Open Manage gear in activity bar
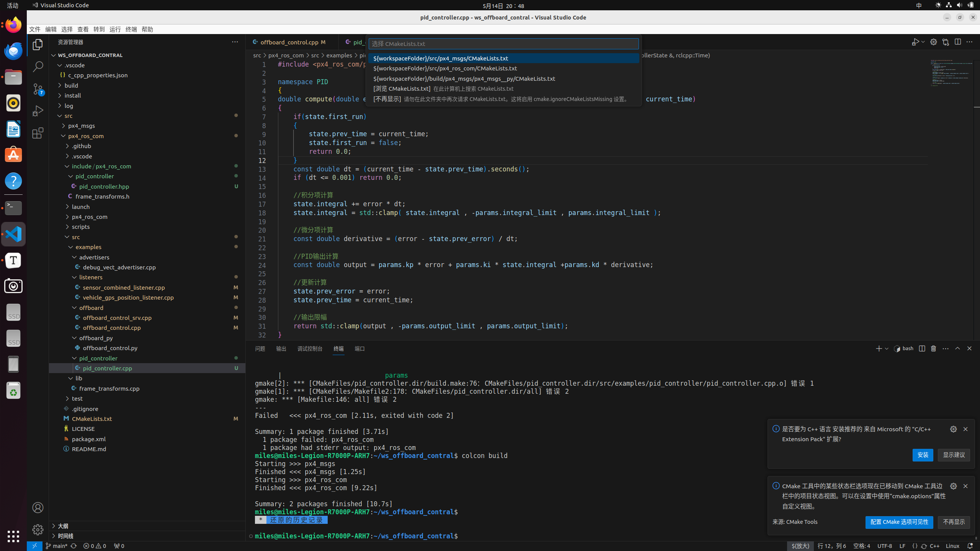 38,530
